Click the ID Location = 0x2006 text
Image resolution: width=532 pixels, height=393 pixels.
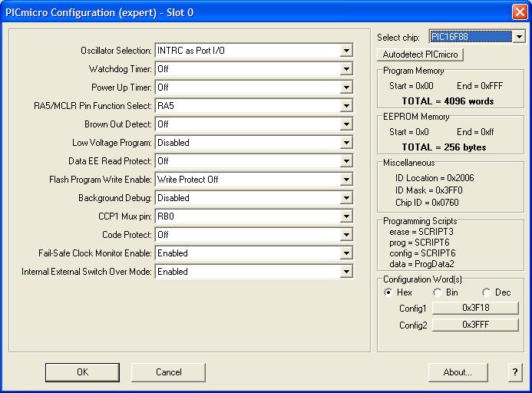[435, 178]
